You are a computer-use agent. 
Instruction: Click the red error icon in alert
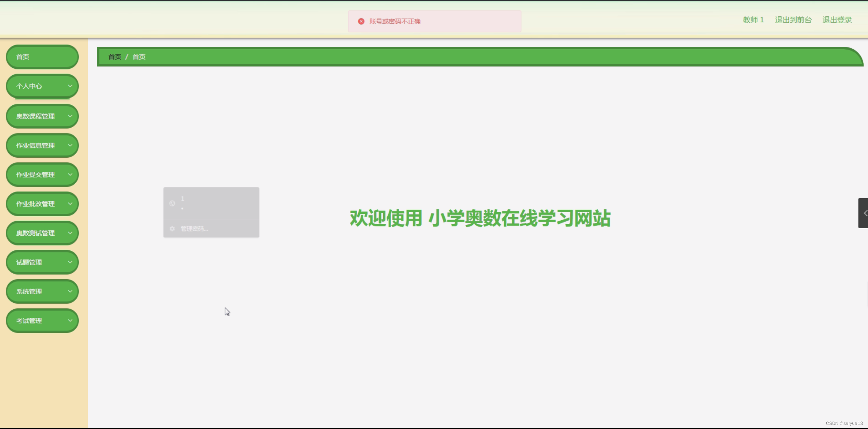point(361,21)
